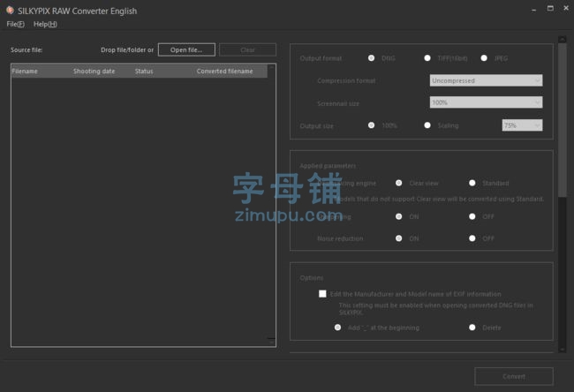Click file list scroll-up arrow
This screenshot has width=574, height=392.
(x=271, y=67)
